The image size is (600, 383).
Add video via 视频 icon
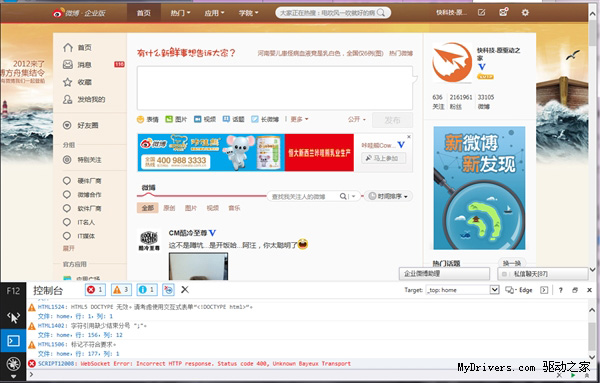click(205, 119)
